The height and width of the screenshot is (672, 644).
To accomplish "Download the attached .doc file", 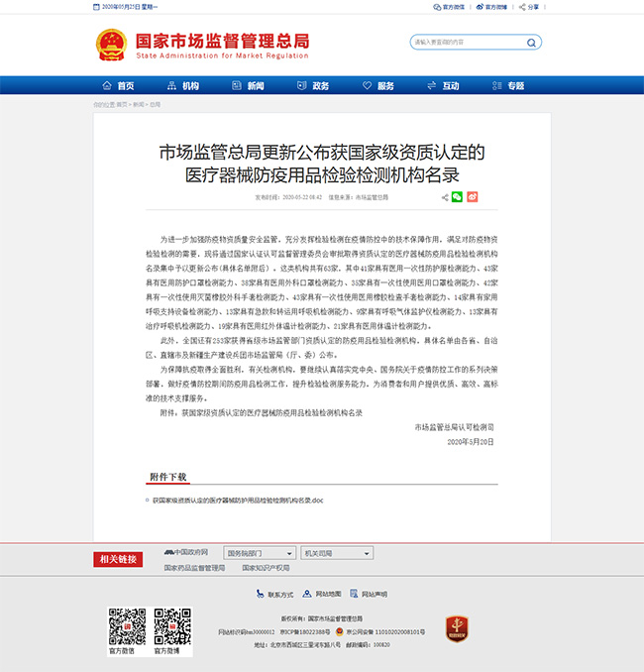I will (x=232, y=502).
